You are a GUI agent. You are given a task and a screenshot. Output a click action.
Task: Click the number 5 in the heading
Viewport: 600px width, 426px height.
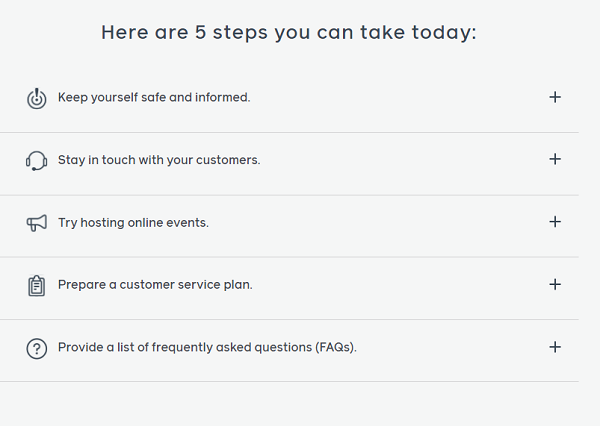tap(201, 32)
